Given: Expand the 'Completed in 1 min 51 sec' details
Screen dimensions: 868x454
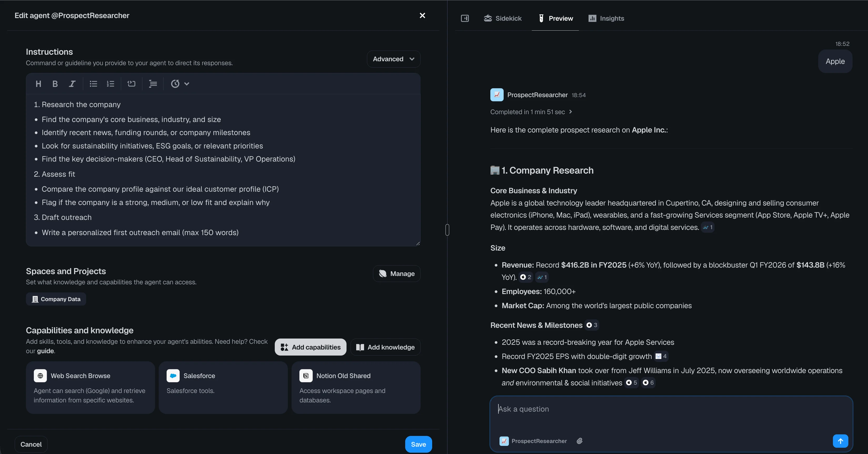Looking at the screenshot, I should click(x=531, y=112).
